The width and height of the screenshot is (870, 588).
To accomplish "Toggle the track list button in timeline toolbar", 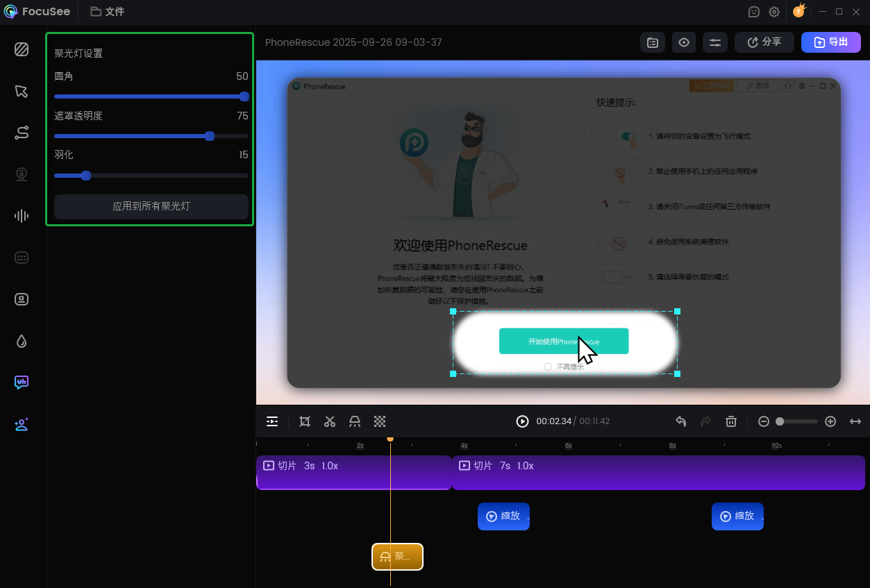I will [272, 421].
